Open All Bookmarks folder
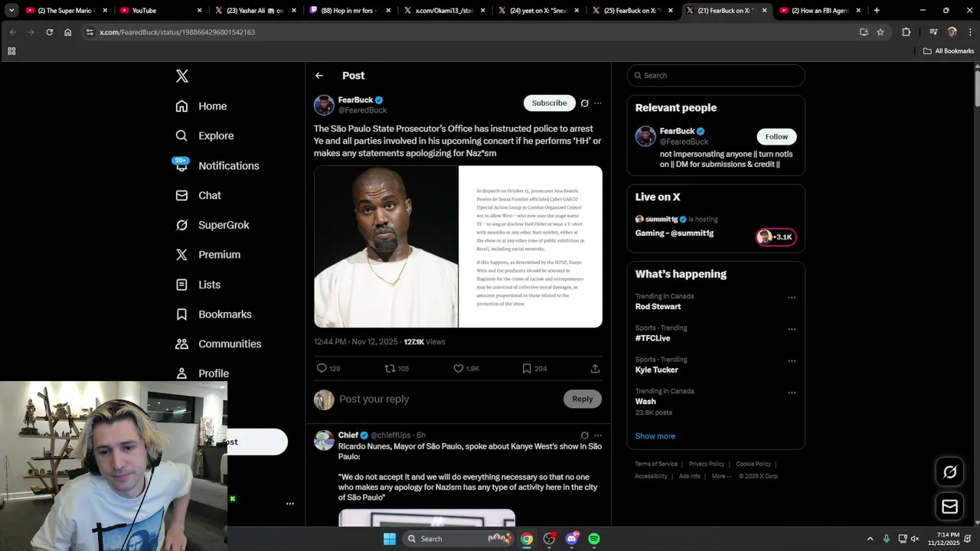This screenshot has width=980, height=551. coord(949,51)
